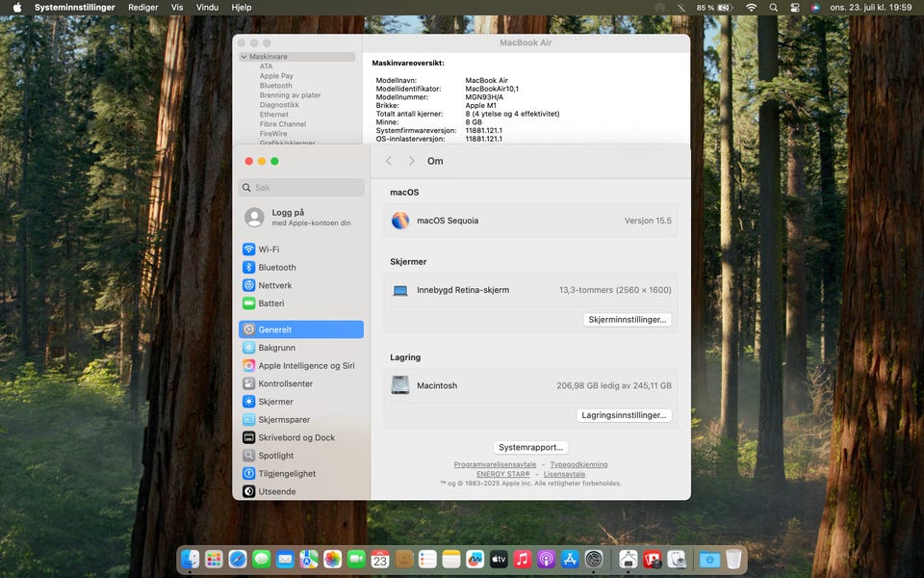Open Tilgjengelighet settings
Viewport: 924px width, 578px height.
point(301,474)
